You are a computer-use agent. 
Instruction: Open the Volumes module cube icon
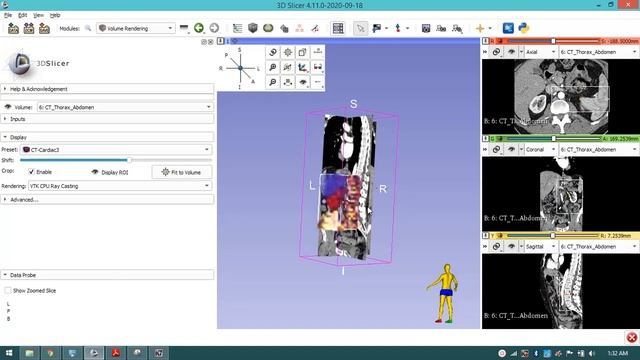click(253, 28)
